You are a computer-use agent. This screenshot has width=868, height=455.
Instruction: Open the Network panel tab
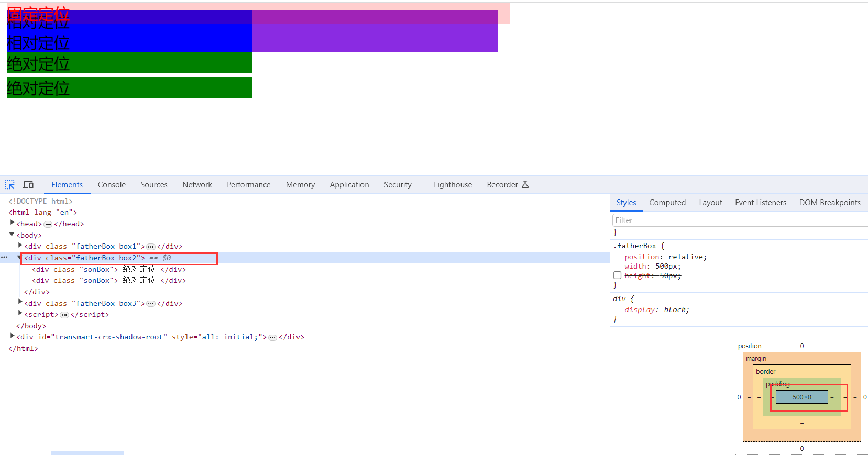coord(197,185)
